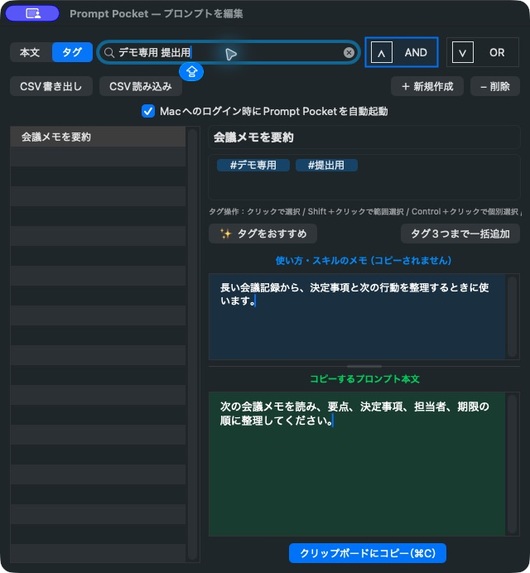Screen dimensions: 530x573
Task: Clear the search field with the x icon
Action: tap(349, 53)
